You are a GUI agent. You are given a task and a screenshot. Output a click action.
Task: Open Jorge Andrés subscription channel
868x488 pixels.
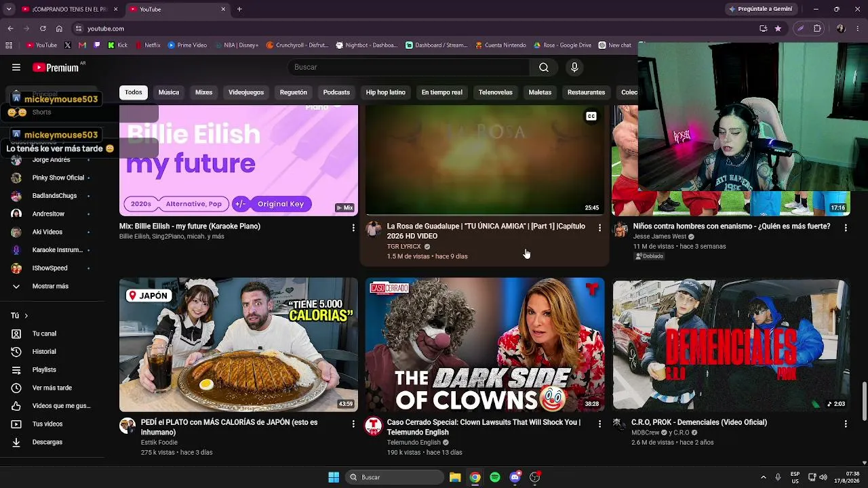point(52,160)
